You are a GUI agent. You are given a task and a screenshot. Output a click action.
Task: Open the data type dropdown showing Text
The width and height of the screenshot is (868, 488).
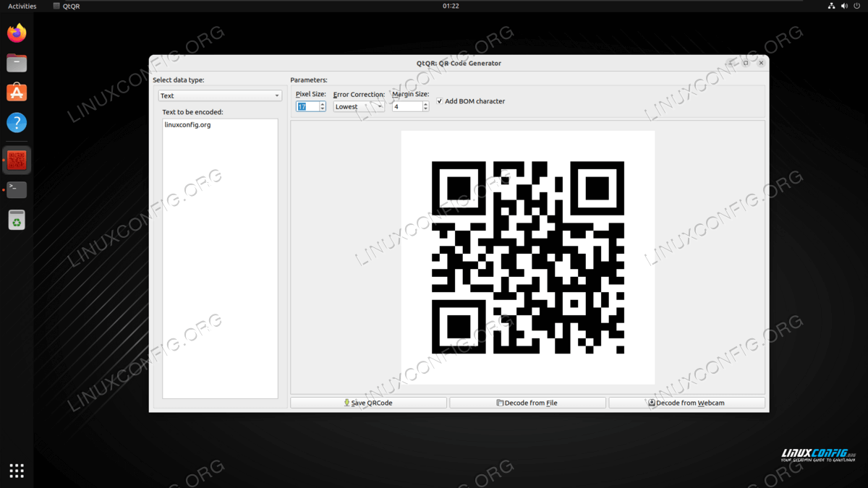pyautogui.click(x=220, y=95)
